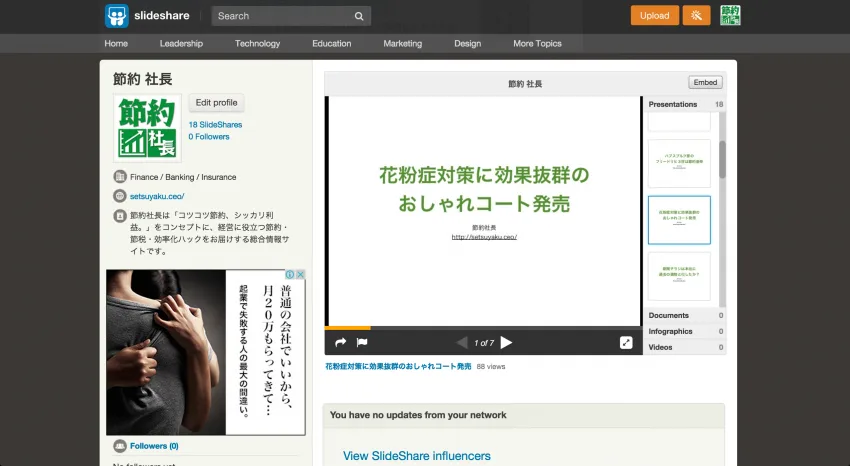Go to the Home tab

coord(116,43)
